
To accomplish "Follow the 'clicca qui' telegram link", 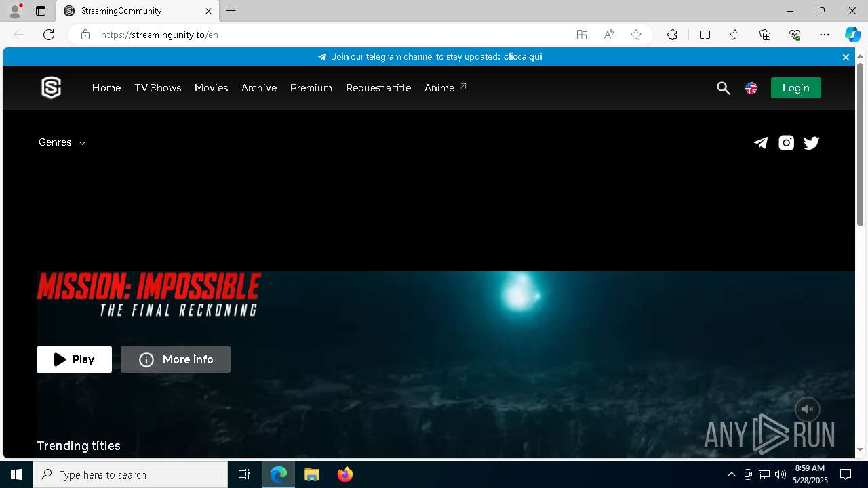I will click(523, 57).
